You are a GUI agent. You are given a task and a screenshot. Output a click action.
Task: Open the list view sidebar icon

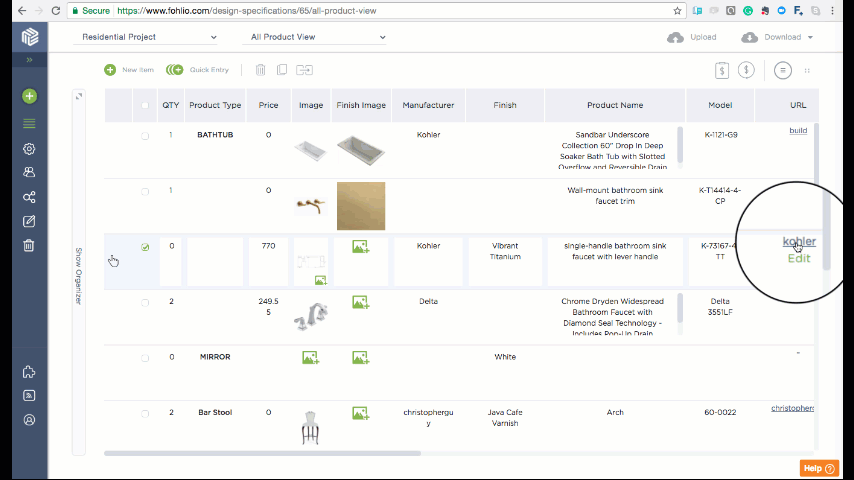click(x=29, y=124)
